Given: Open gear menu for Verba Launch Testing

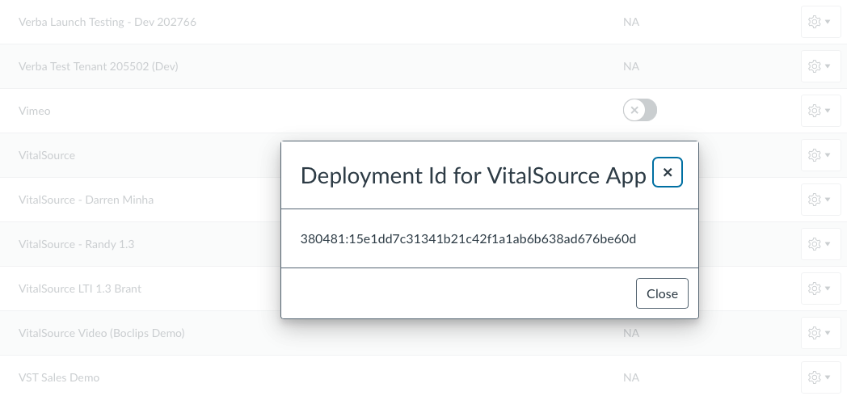Looking at the screenshot, I should tap(820, 22).
